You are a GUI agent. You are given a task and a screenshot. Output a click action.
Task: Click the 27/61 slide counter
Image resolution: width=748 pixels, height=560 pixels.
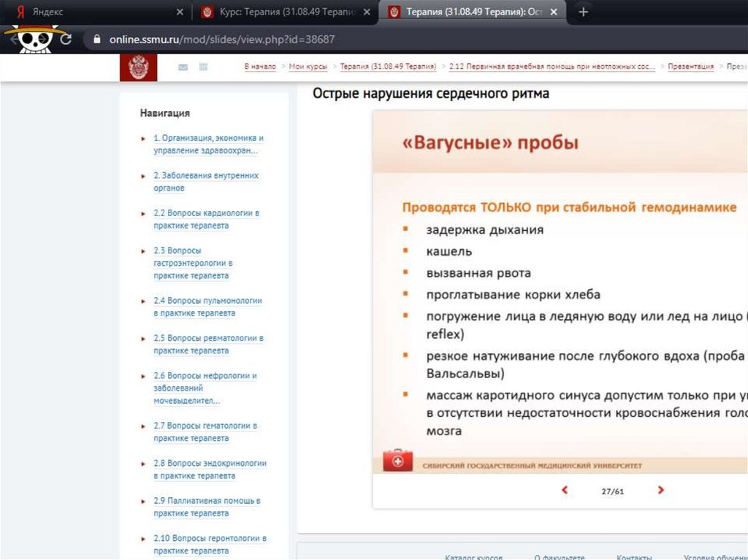click(x=613, y=491)
